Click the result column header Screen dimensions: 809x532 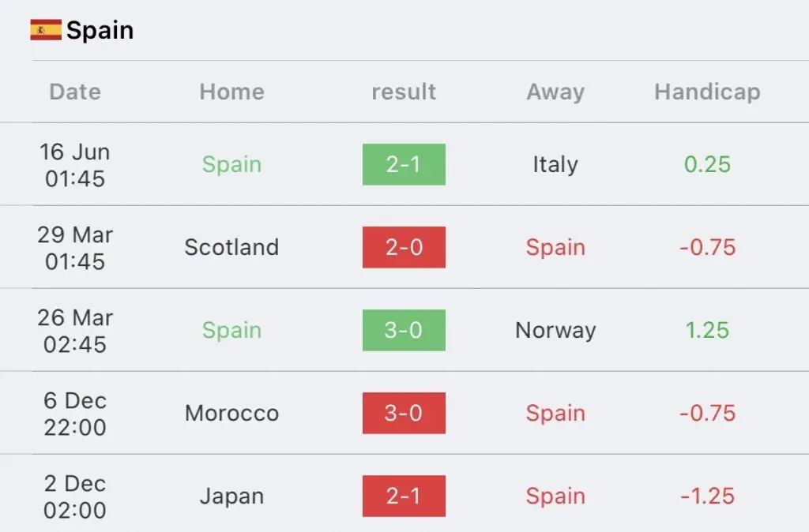click(x=404, y=92)
